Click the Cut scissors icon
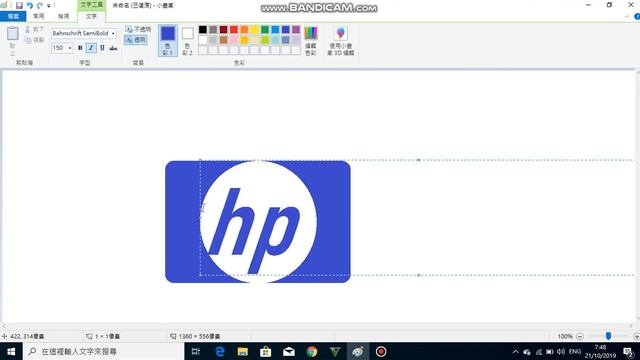640x360 pixels. point(27,29)
